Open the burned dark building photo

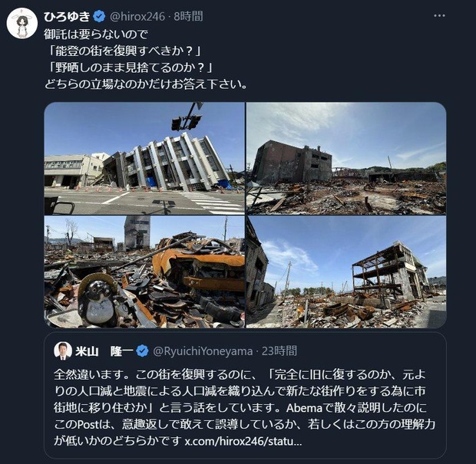tap(346, 158)
